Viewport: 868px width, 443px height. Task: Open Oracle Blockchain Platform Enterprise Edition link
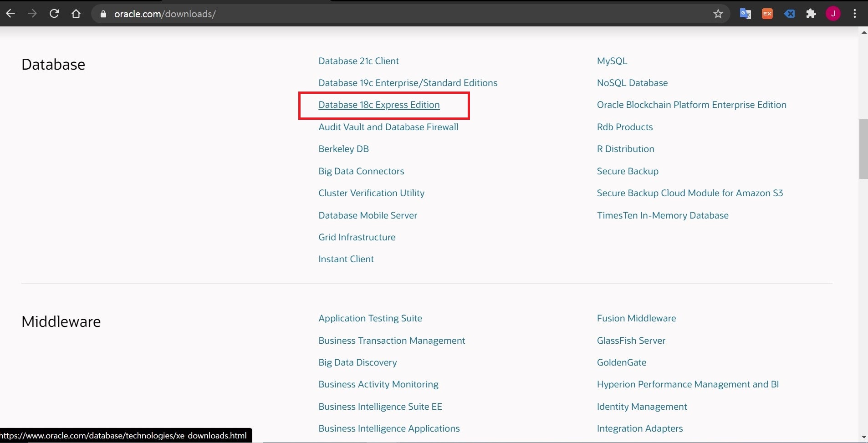point(692,105)
